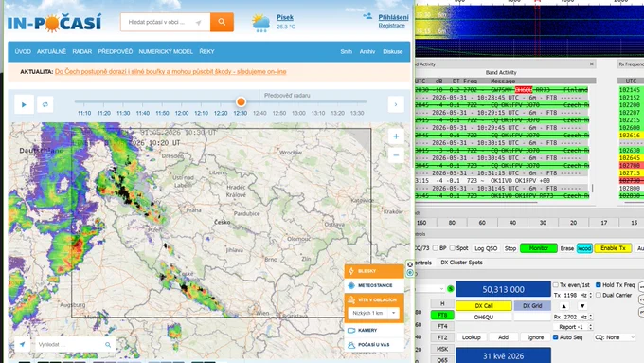The image size is (644, 363).
Task: Zoom out the radar map
Action: click(396, 155)
